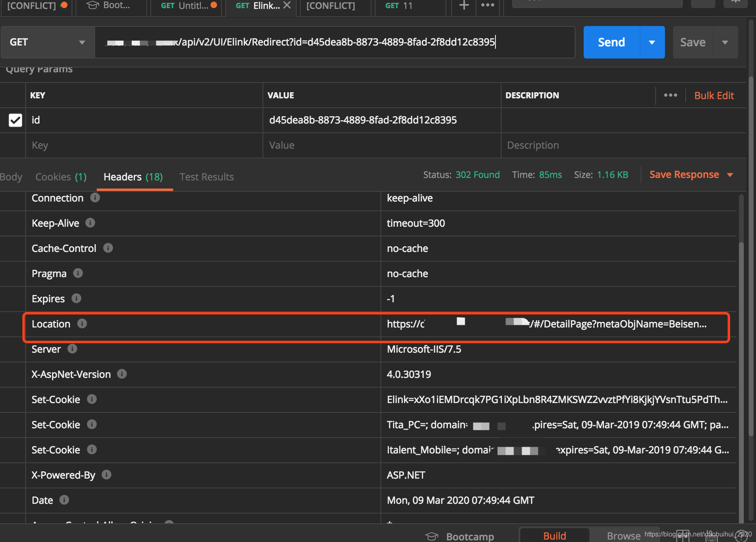The image size is (756, 542).
Task: Open the query params column options ellipsis
Action: pyautogui.click(x=671, y=95)
